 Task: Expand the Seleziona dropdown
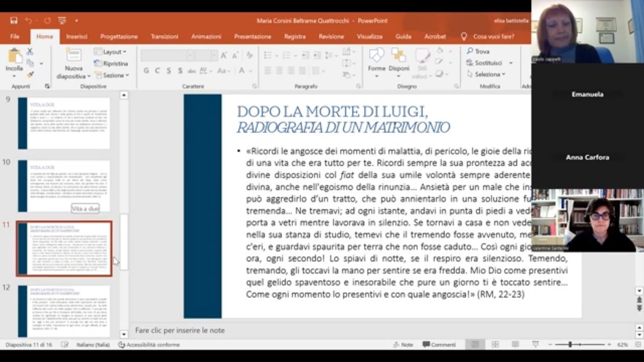click(486, 74)
